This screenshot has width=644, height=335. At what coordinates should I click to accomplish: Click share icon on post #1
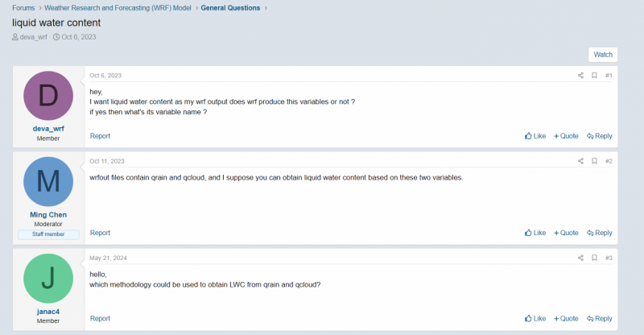point(580,76)
